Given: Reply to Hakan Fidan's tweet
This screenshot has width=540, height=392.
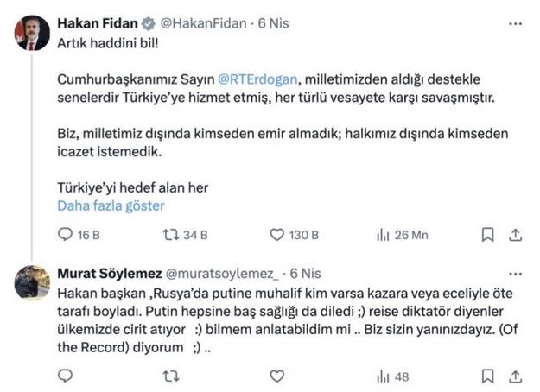Looking at the screenshot, I should coord(65,234).
